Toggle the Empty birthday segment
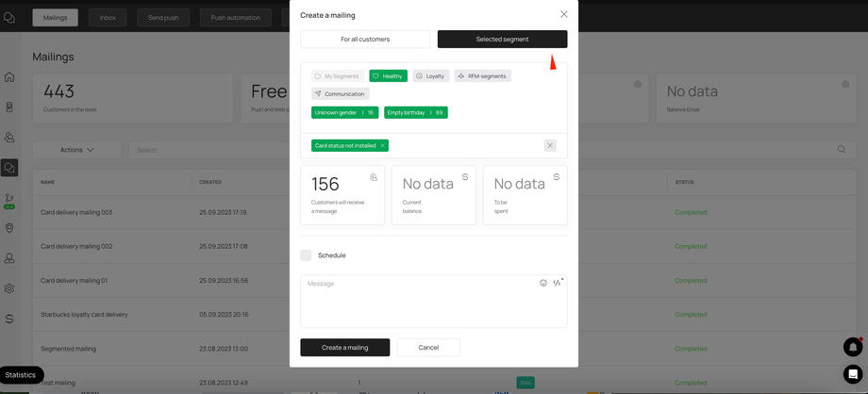 click(x=416, y=112)
